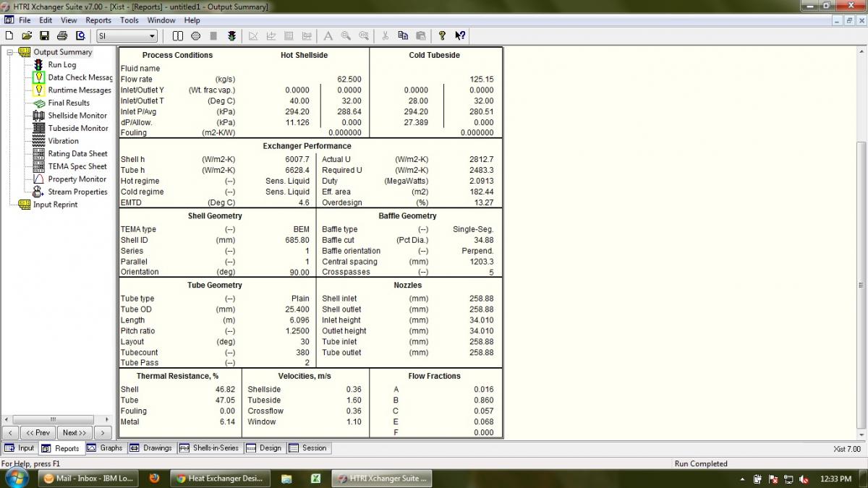Image resolution: width=868 pixels, height=488 pixels.
Task: Click the taskbar clock showing 12:33 PM
Action: point(836,479)
